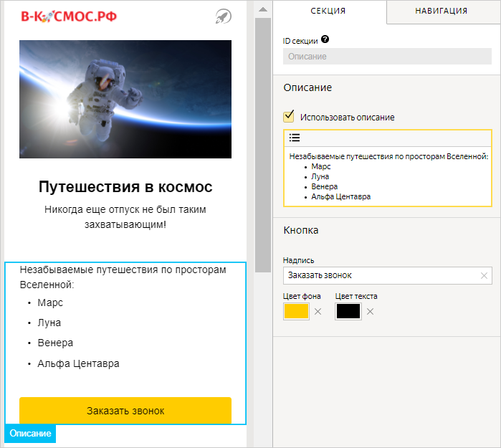Open the black text color swatch

(x=348, y=311)
